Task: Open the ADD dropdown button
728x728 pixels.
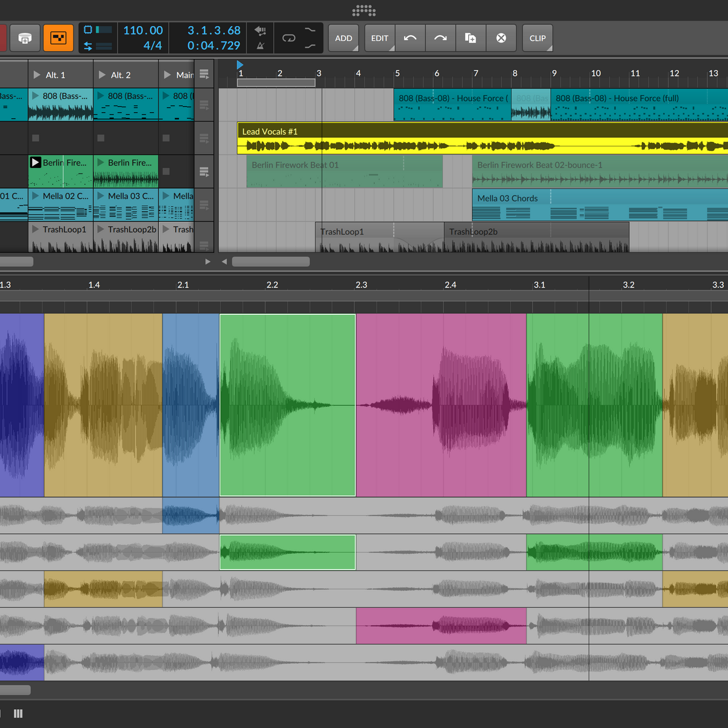Action: (x=343, y=38)
